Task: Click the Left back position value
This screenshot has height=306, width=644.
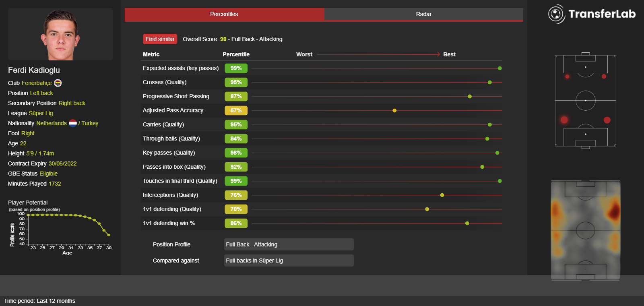Action: 41,93
